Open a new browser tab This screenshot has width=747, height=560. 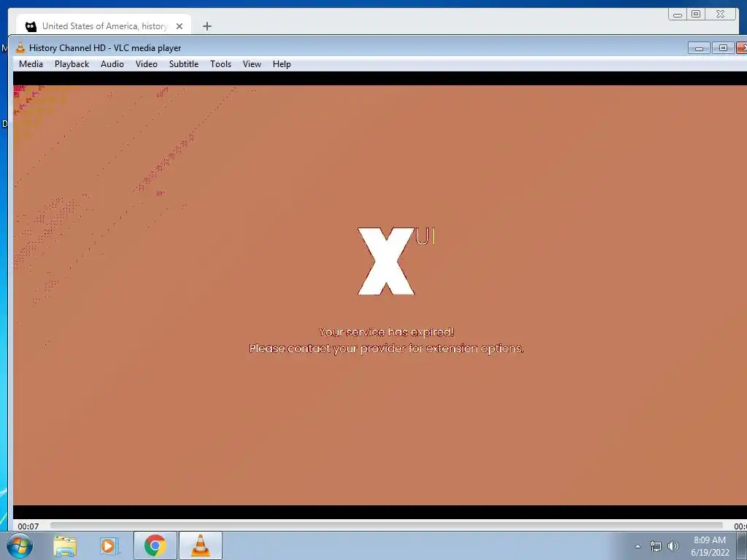coord(206,26)
